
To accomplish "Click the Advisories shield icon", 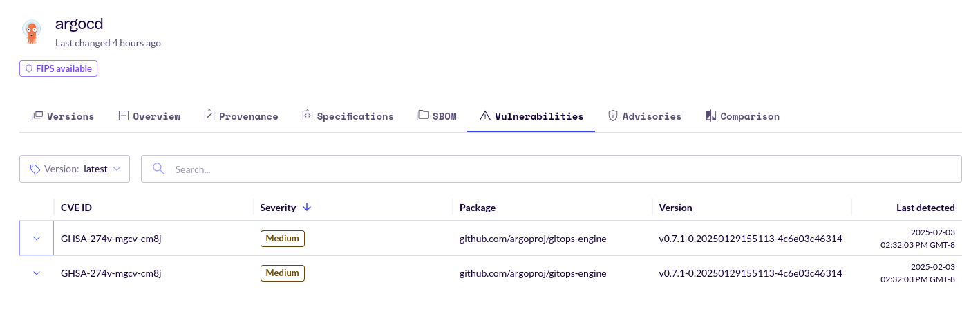I will 612,116.
